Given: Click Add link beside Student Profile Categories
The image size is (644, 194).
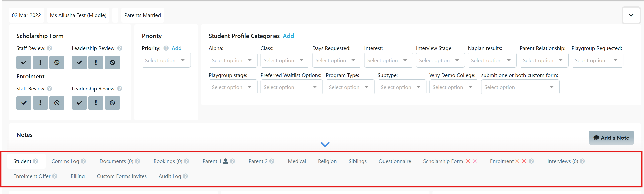Looking at the screenshot, I should click(288, 36).
